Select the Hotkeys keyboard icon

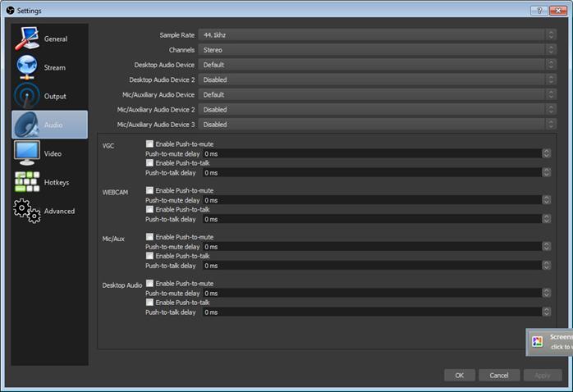tap(27, 182)
